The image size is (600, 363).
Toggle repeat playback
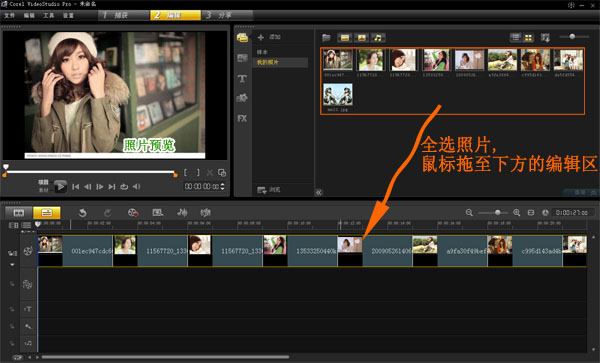pyautogui.click(x=124, y=187)
